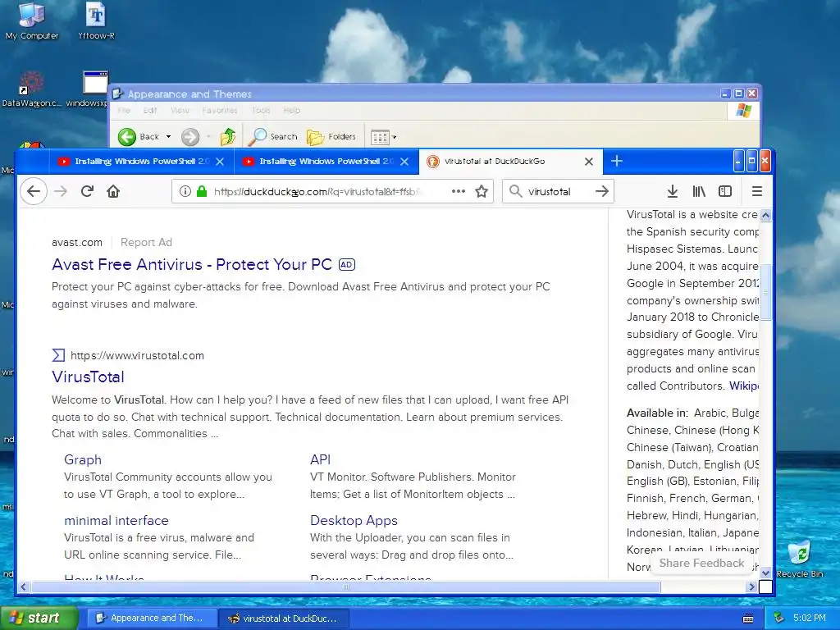The width and height of the screenshot is (840, 630).
Task: Bookmark this page with star icon
Action: (482, 191)
